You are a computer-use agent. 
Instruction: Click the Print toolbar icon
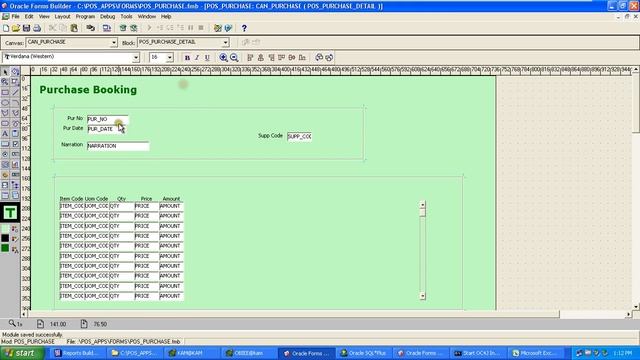click(37, 28)
